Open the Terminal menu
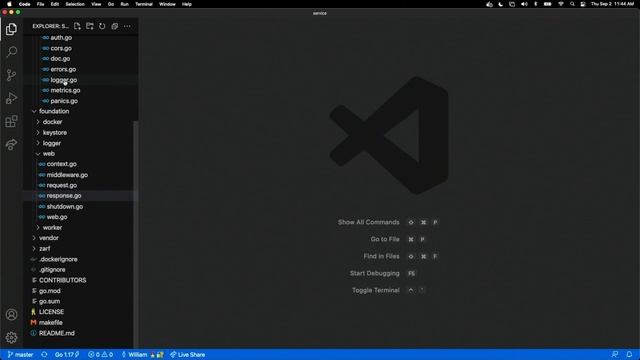 tap(144, 4)
